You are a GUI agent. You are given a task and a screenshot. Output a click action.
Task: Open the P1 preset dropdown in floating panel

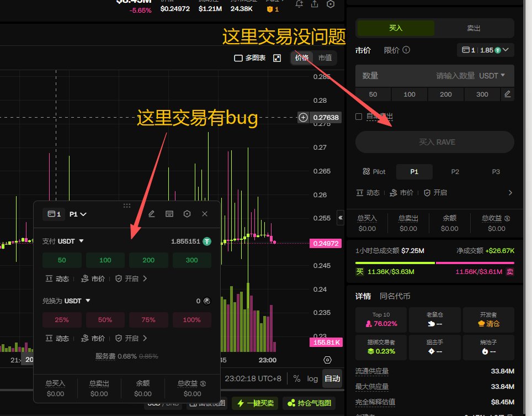pyautogui.click(x=78, y=214)
